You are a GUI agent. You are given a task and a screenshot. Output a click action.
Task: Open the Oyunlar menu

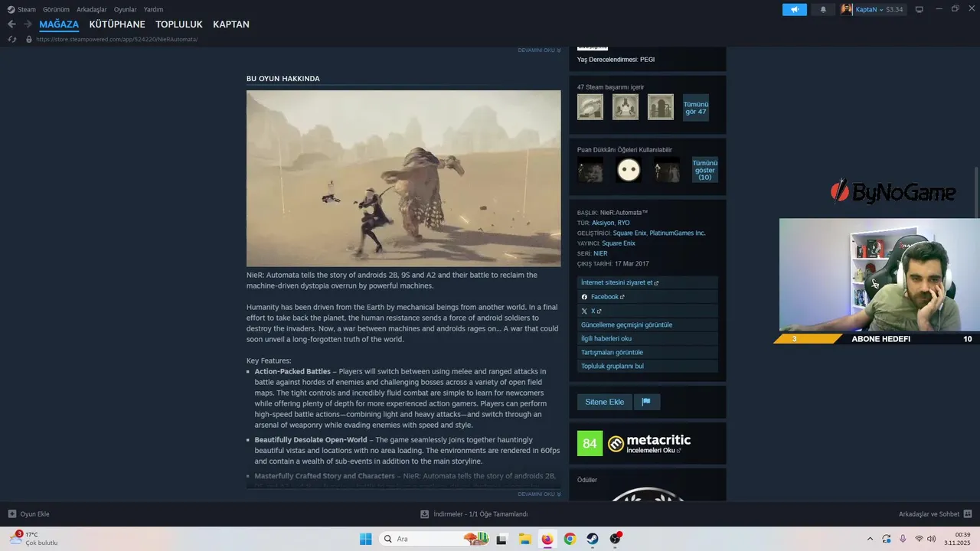pos(125,9)
